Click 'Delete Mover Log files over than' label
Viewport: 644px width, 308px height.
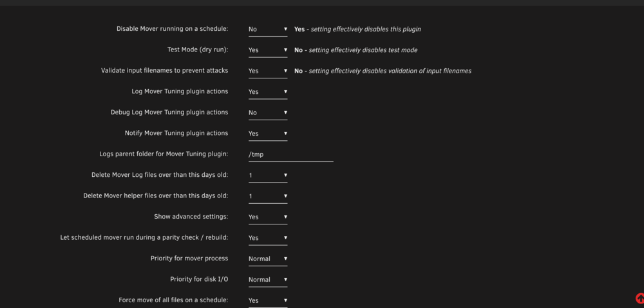pyautogui.click(x=159, y=175)
